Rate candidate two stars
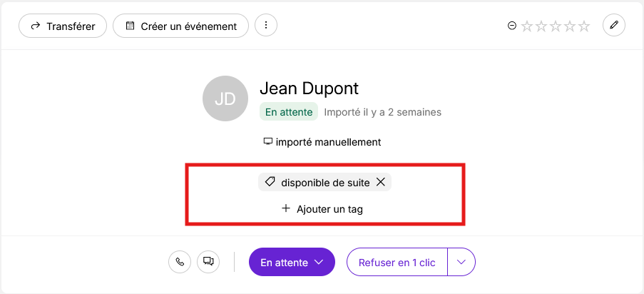The width and height of the screenshot is (644, 294). (x=541, y=26)
